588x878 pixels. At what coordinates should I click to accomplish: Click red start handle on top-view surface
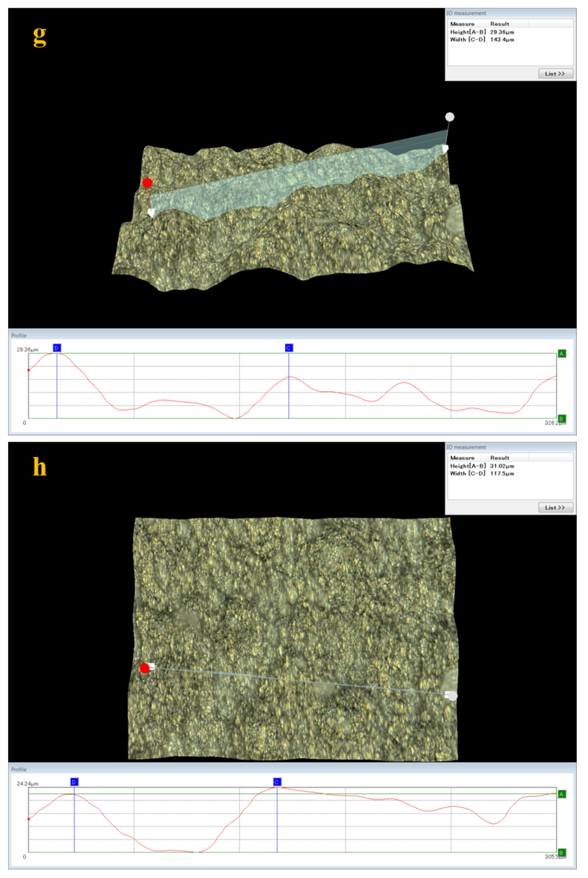(x=144, y=668)
